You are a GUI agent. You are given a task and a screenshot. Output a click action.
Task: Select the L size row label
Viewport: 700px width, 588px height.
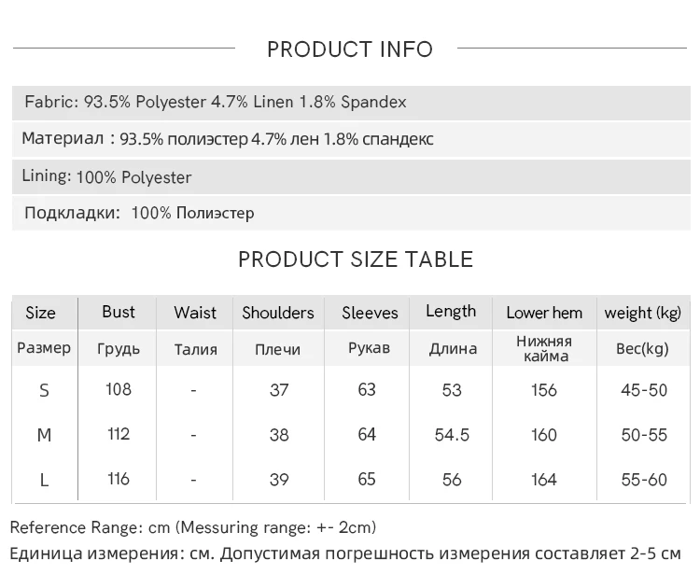[44, 480]
